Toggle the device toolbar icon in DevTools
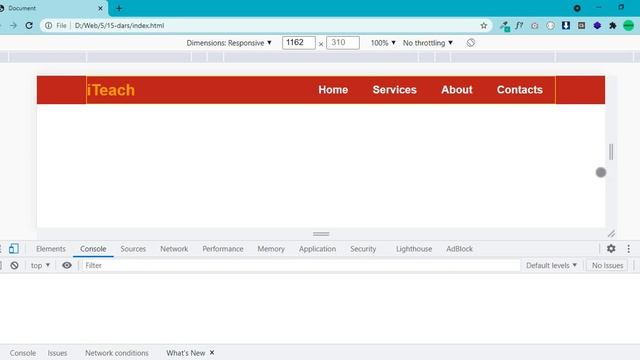The height and width of the screenshot is (360, 640). pos(14,249)
